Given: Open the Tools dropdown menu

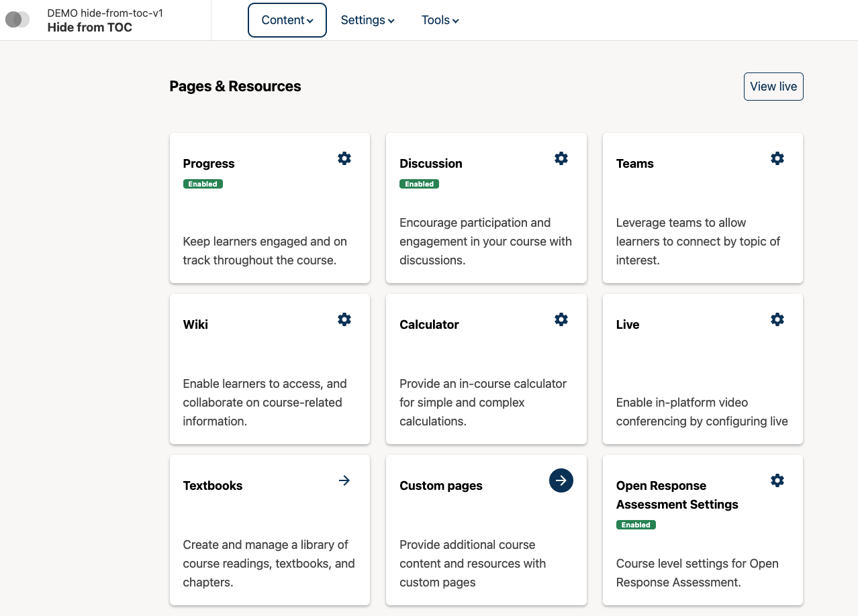Looking at the screenshot, I should [x=440, y=20].
